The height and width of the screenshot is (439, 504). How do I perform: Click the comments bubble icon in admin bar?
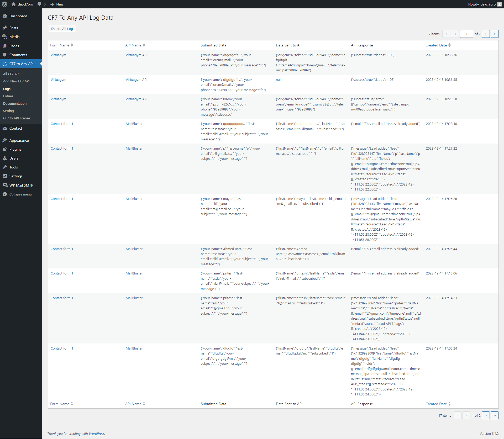[x=39, y=4]
